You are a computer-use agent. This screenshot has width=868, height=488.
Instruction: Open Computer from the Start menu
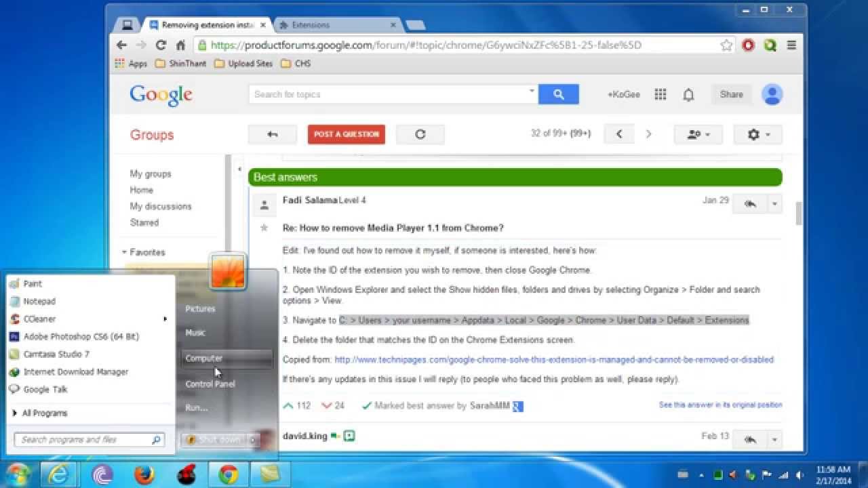pos(227,358)
